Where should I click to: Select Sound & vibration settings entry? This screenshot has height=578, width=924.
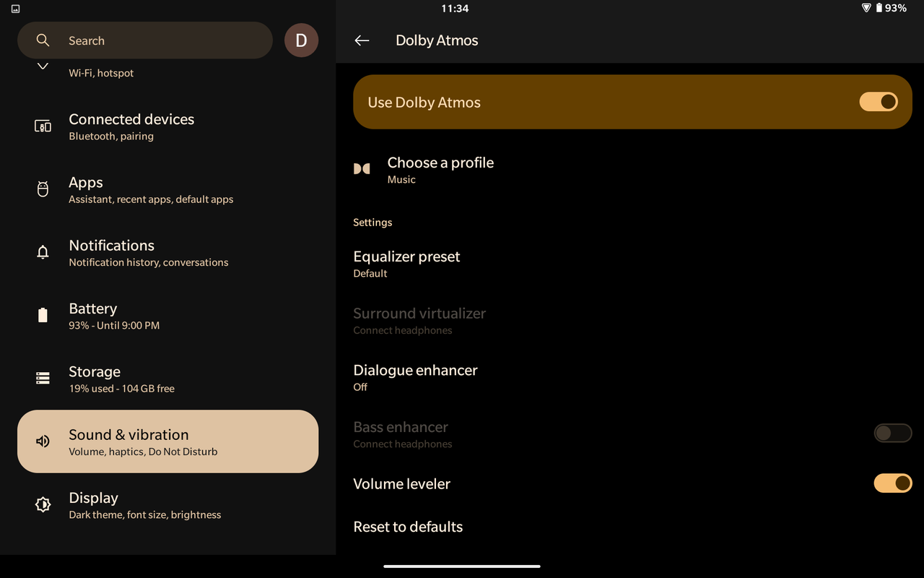[167, 441]
